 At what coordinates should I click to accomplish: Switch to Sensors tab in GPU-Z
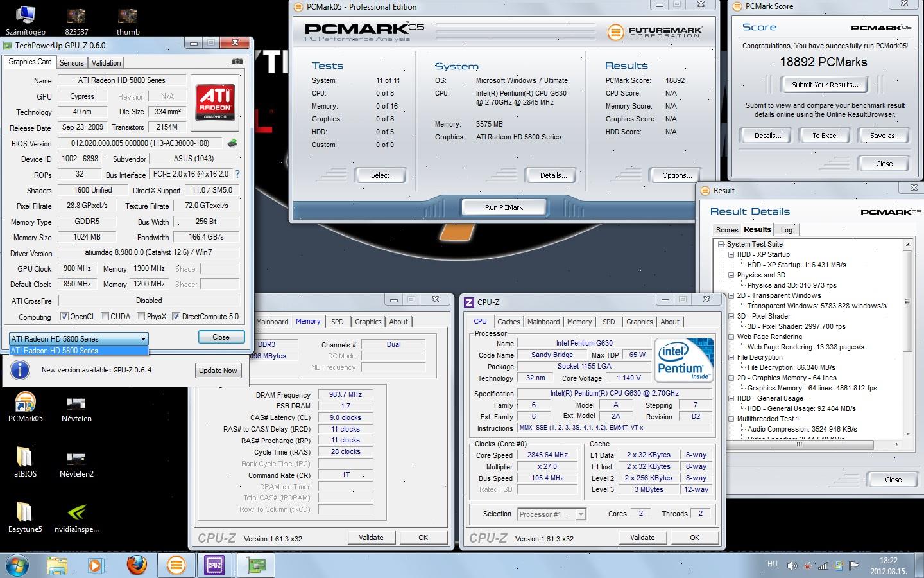click(x=72, y=63)
